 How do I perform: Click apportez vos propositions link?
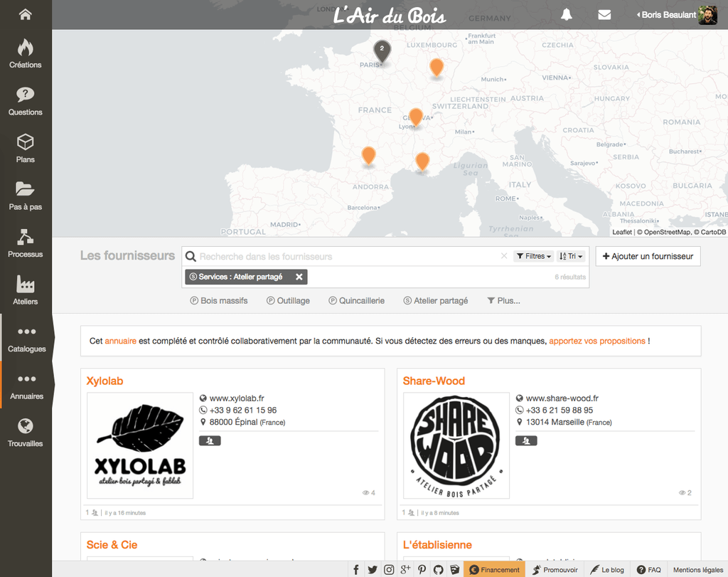[x=597, y=341]
